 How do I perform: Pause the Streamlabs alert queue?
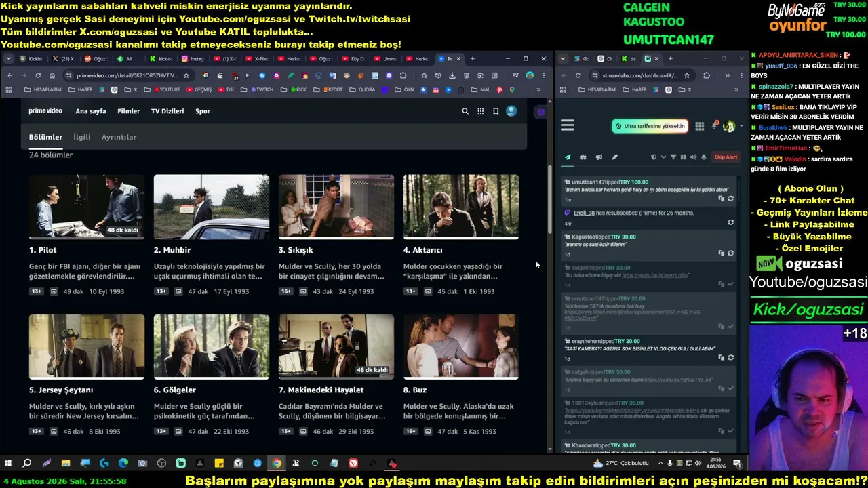point(683,157)
